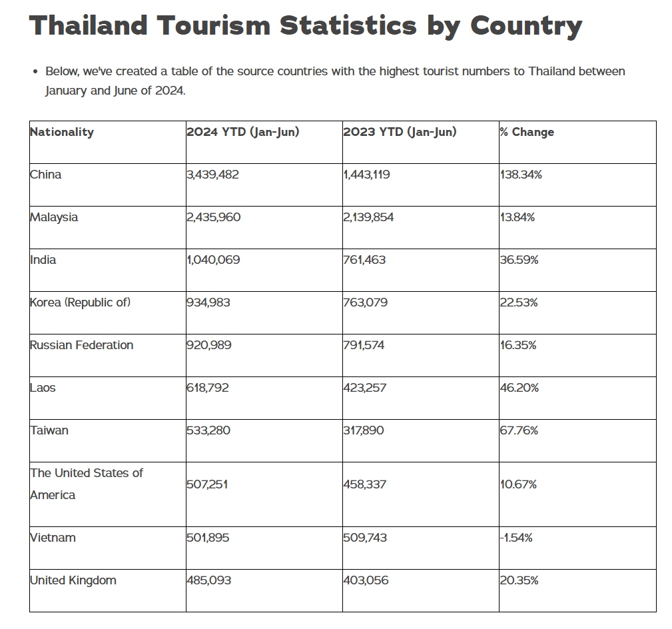This screenshot has height=629, width=672.
Task: Select the Vietnam row label
Action: tap(53, 538)
